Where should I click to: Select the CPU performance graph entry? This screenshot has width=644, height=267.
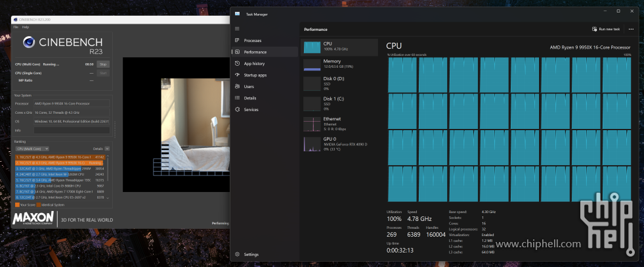(339, 47)
